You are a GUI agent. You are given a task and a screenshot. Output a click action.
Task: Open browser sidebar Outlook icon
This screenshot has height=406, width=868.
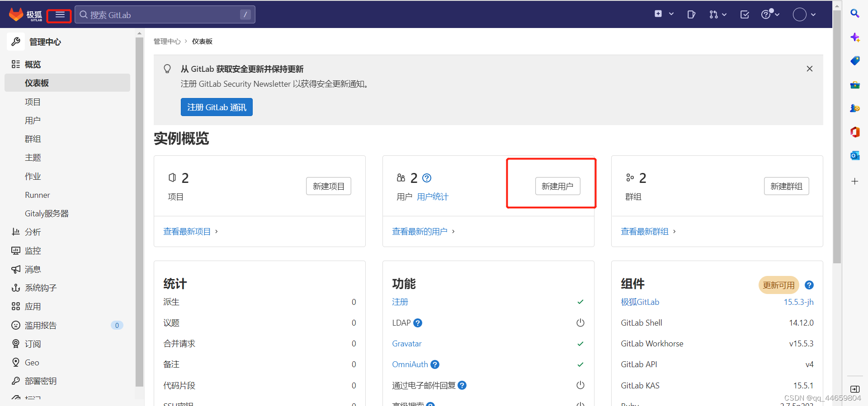[x=855, y=155]
